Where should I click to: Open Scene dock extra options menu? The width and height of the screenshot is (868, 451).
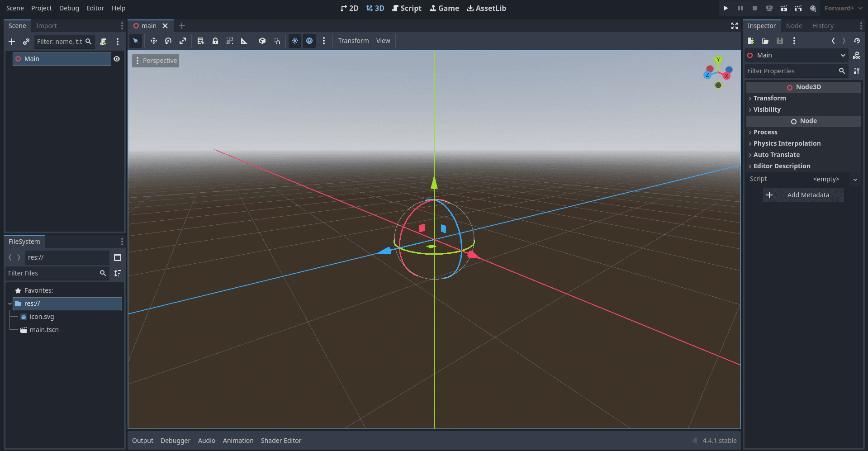pos(118,42)
